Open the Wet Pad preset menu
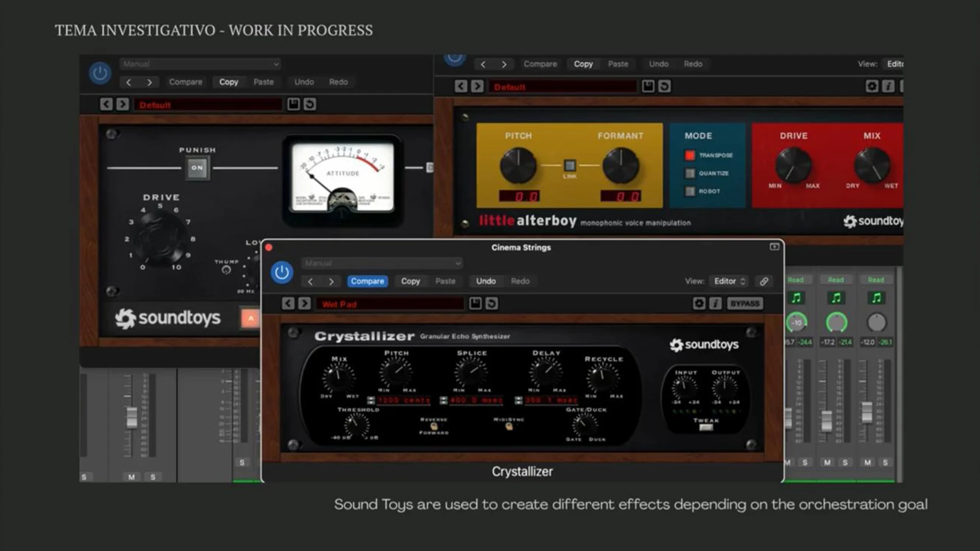 click(x=390, y=304)
